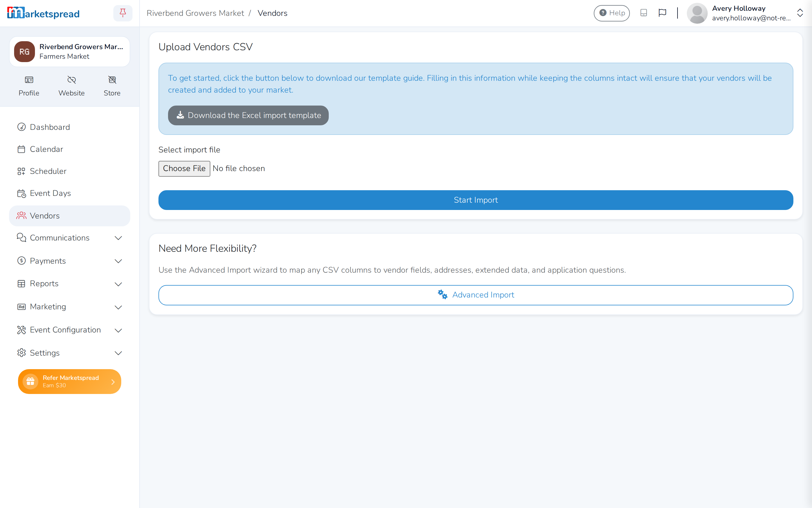Click the gift icon on the referral banner

(30, 382)
